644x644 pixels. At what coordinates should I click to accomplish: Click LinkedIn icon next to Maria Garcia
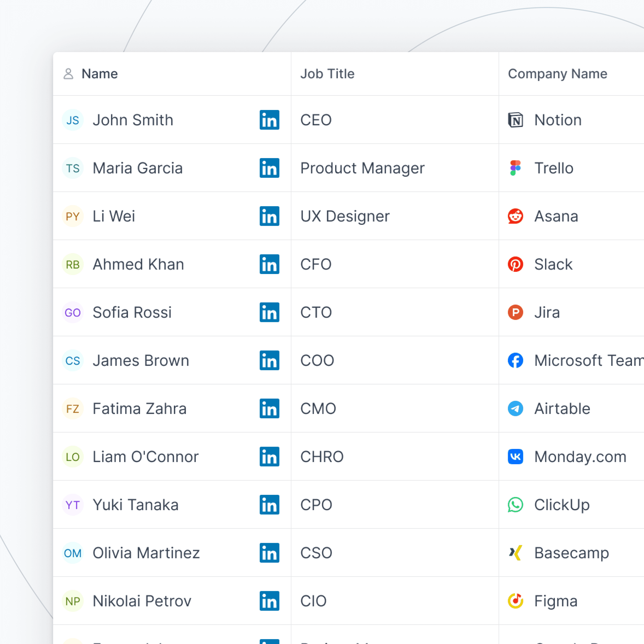tap(269, 168)
